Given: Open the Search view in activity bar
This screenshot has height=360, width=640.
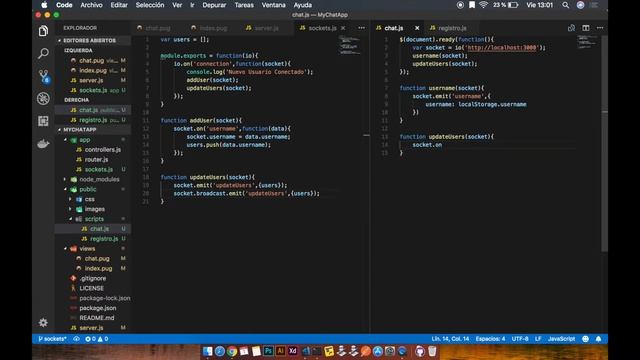Looking at the screenshot, I should tap(43, 53).
